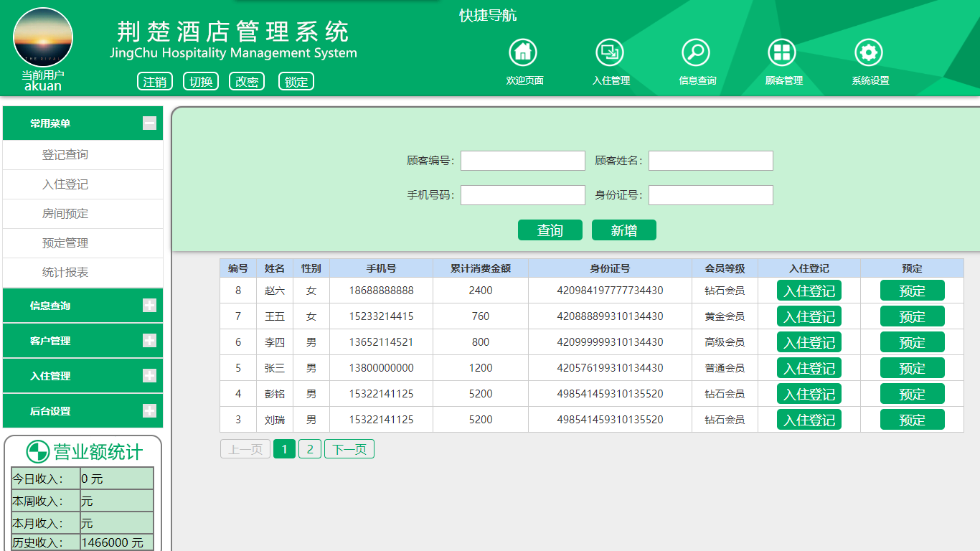Click 预定 for customer 赵六
980x551 pixels.
pyautogui.click(x=913, y=291)
